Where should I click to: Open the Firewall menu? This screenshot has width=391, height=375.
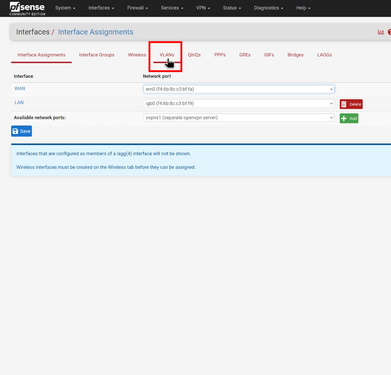137,8
